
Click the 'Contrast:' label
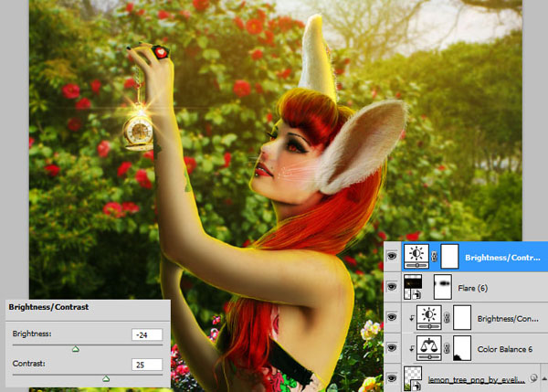click(x=29, y=364)
